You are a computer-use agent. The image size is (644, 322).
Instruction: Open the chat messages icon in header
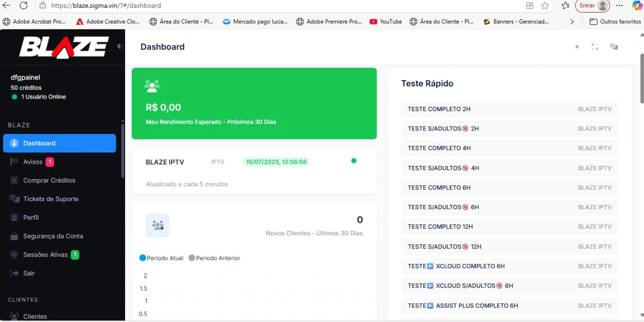tap(614, 47)
